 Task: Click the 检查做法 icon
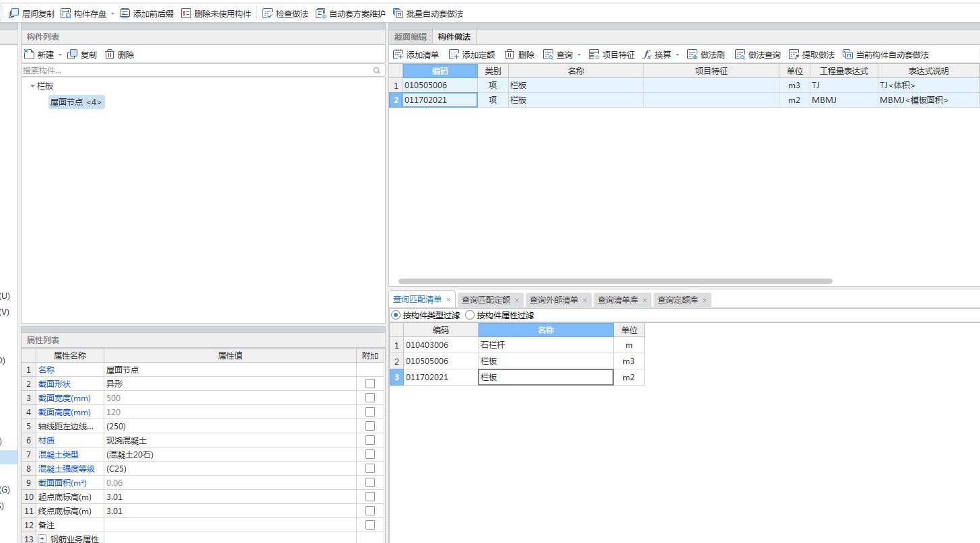(x=267, y=13)
